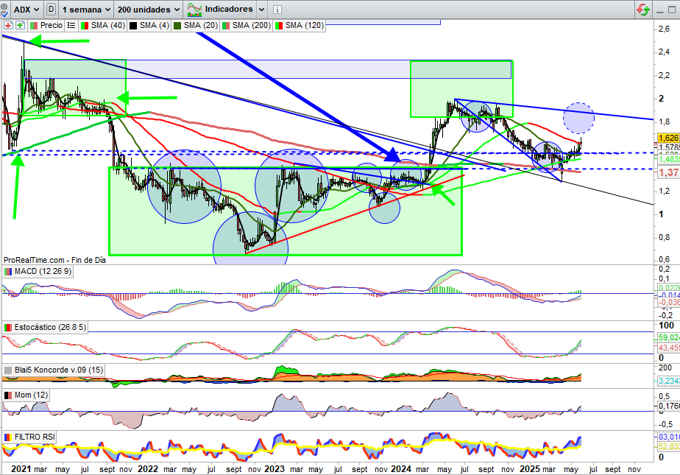Click the SMA (40) color swatch
Viewport: 680px width, 475px height.
click(85, 26)
